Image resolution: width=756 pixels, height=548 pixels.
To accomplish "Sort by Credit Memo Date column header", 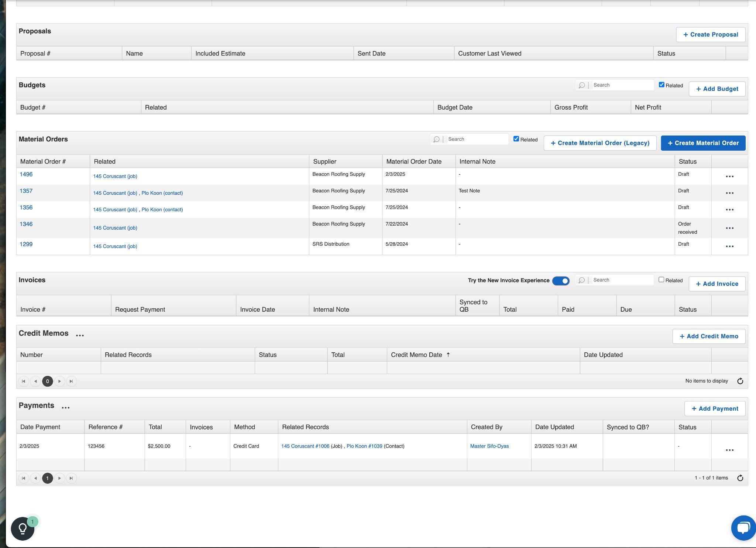I will point(416,355).
